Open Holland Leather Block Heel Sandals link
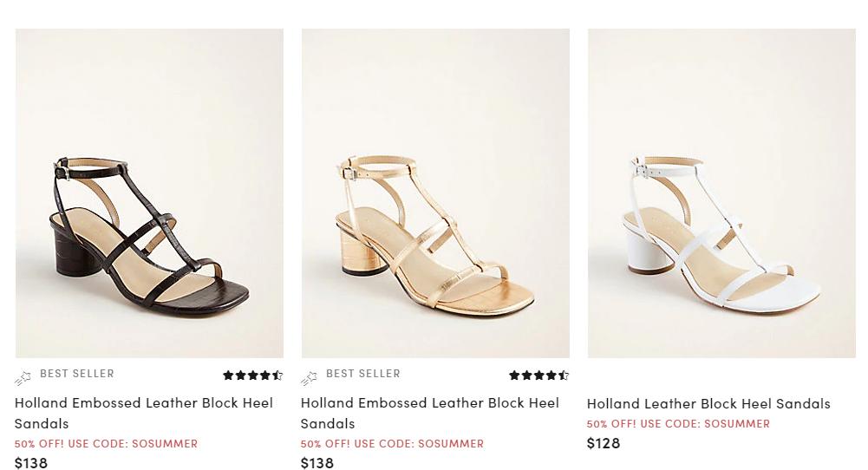Screen dimensions: 868x470 tap(708, 403)
